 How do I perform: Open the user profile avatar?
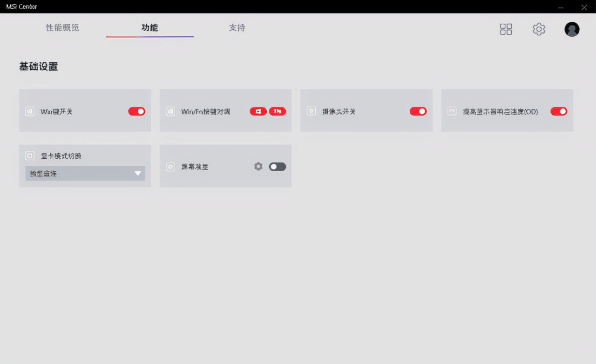[572, 29]
